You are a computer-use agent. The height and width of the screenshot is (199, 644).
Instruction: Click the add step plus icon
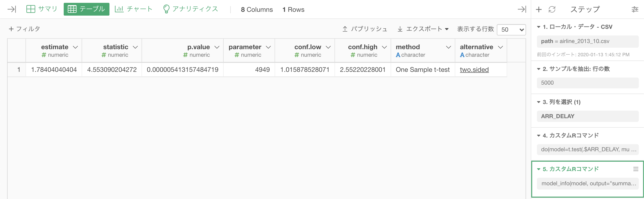(x=539, y=9)
